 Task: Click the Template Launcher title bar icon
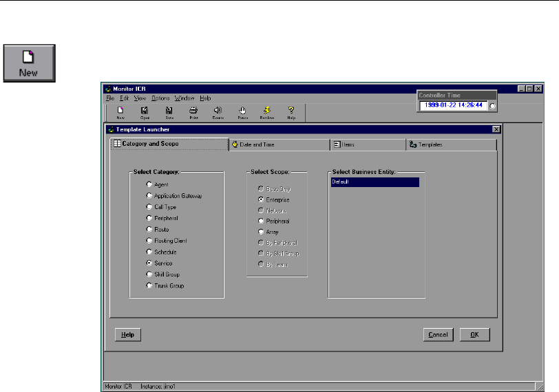(111, 129)
